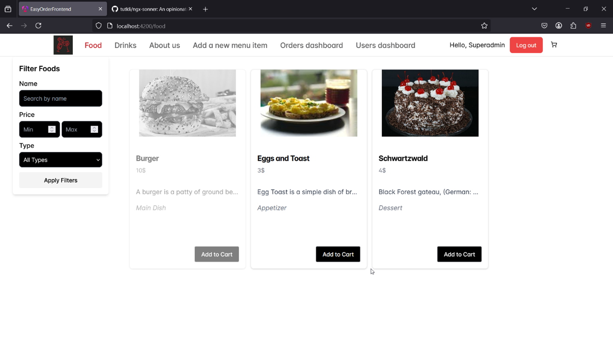Add Eggs and Toast to cart
The height and width of the screenshot is (364, 613).
pos(338,254)
